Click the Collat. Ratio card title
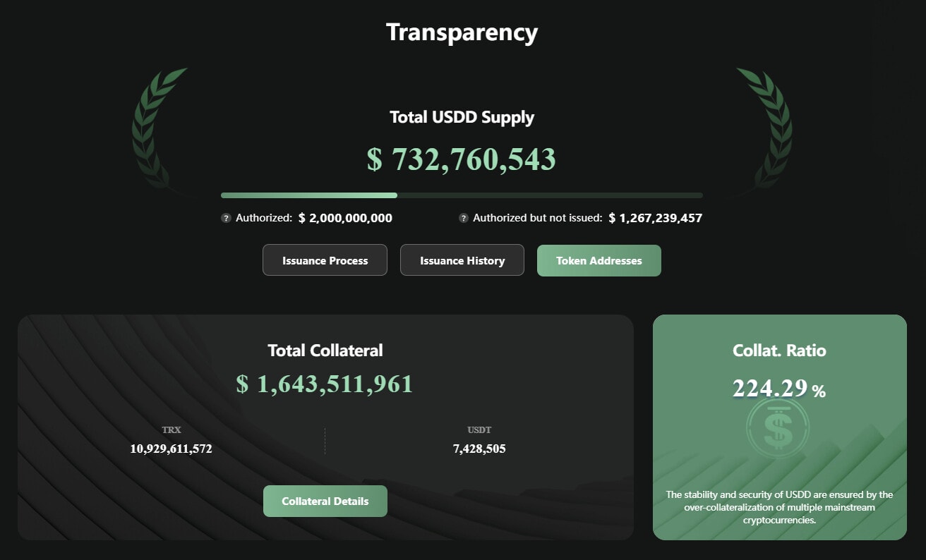 click(x=779, y=351)
